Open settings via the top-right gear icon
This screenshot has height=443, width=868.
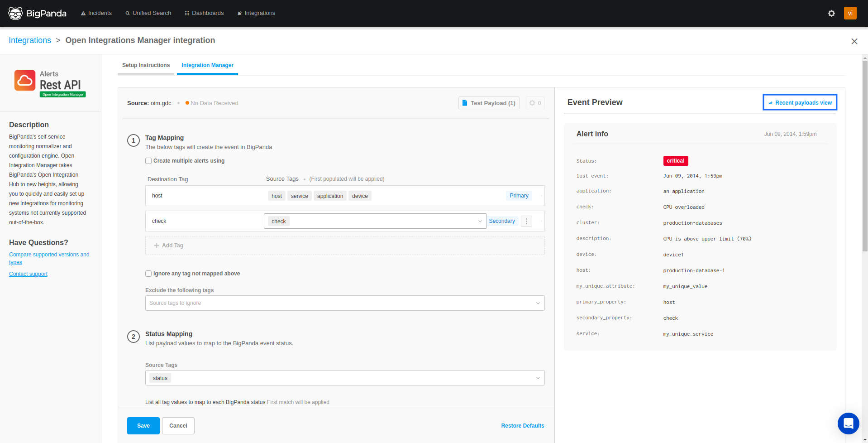(831, 13)
